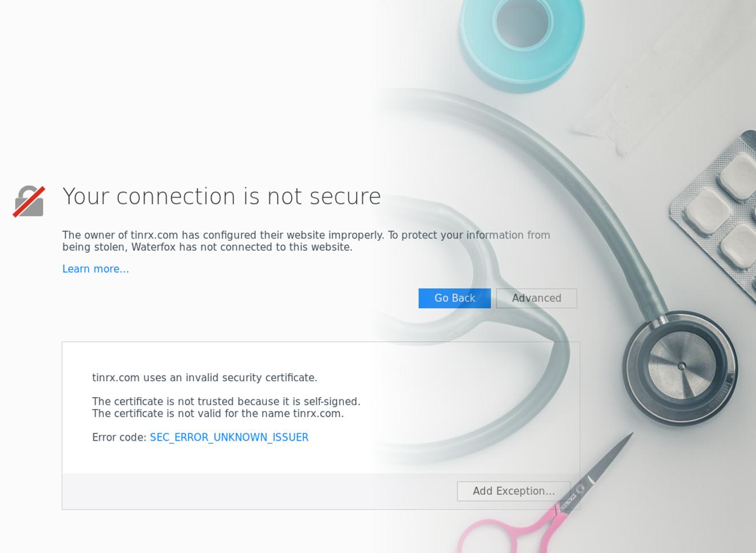Click the highlighted blue Go Back control
Viewport: 756px width, 553px height.
pyautogui.click(x=454, y=298)
